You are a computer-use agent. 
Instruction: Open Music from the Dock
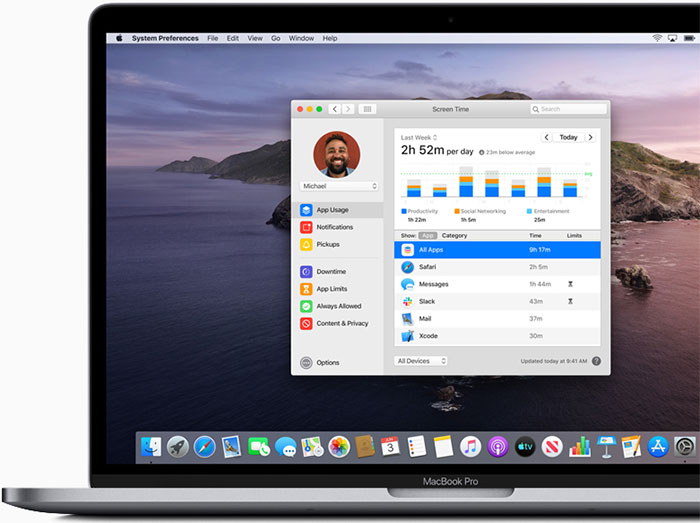click(x=471, y=447)
